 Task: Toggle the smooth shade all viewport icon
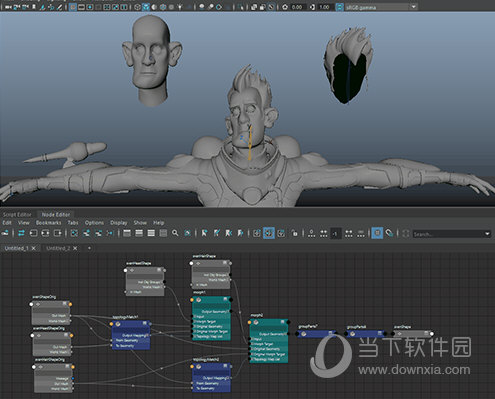click(x=146, y=7)
